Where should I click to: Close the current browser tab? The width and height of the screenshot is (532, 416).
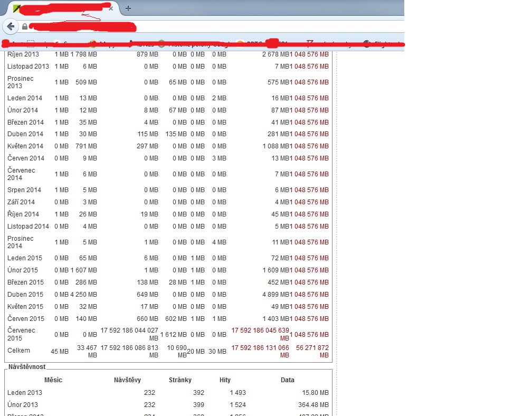coord(110,8)
